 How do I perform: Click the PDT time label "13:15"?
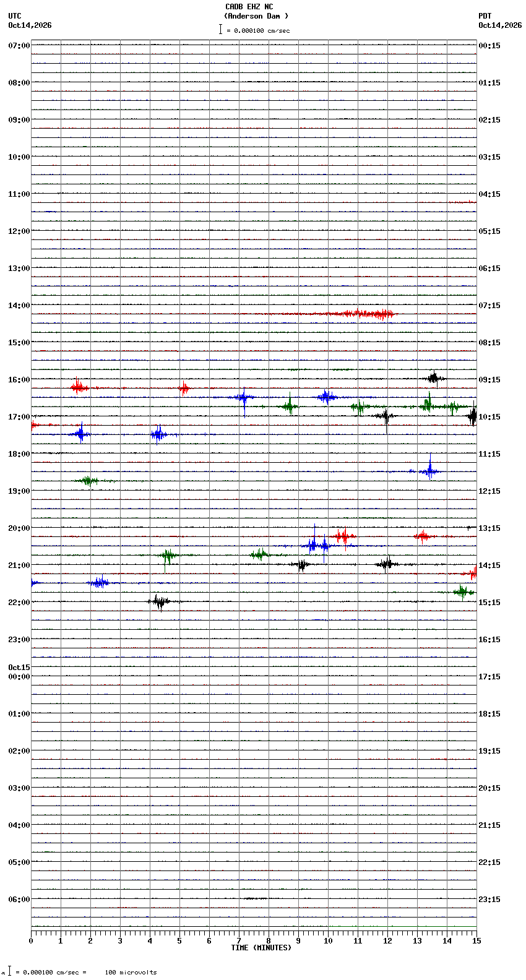pyautogui.click(x=489, y=528)
